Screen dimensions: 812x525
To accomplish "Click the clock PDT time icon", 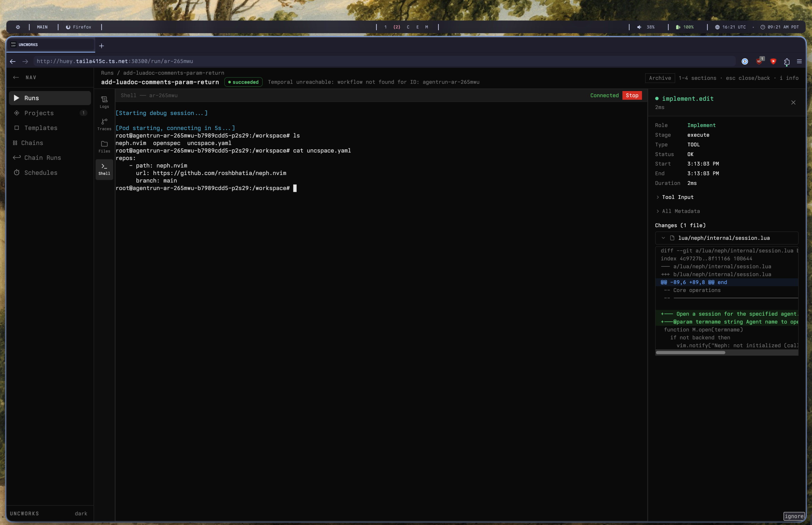I will (763, 27).
